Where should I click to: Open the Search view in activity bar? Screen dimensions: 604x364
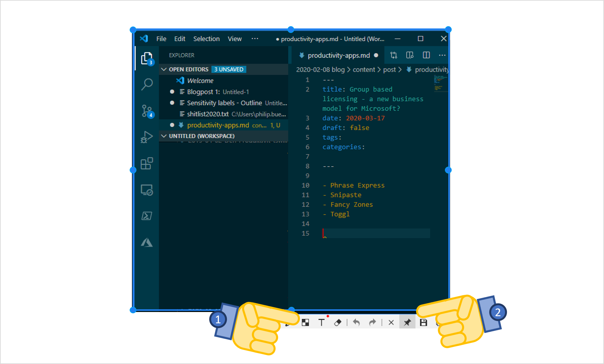[x=147, y=84]
